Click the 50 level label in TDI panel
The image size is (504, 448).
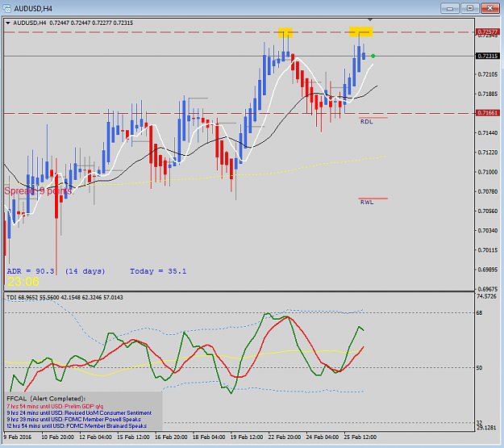pos(479,367)
